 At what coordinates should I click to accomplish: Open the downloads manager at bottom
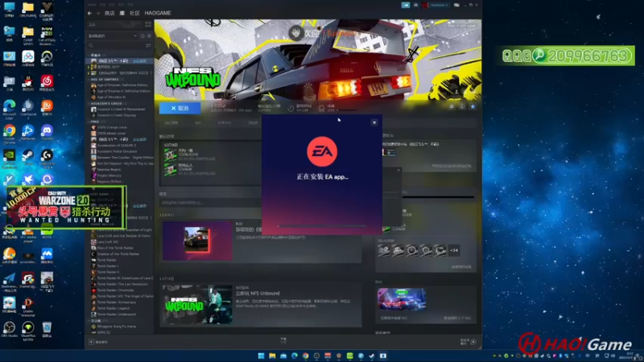coord(283,340)
